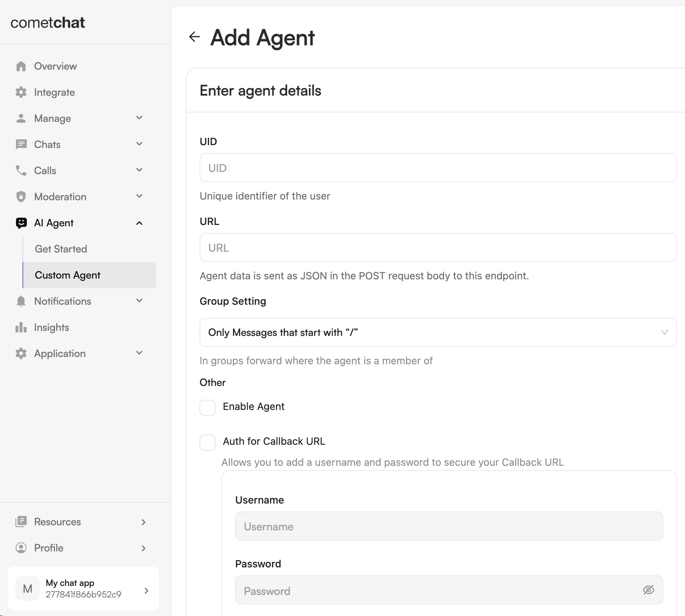
Task: Click the Insights bar chart icon
Action: [21, 327]
